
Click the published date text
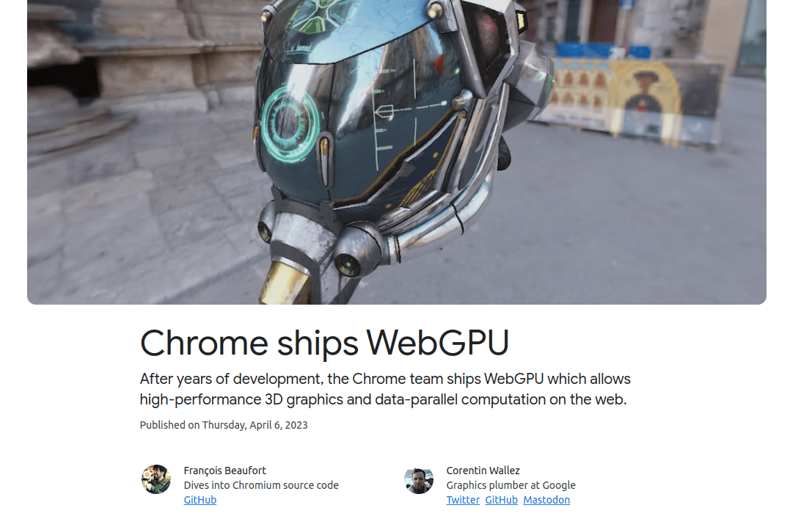tap(224, 425)
